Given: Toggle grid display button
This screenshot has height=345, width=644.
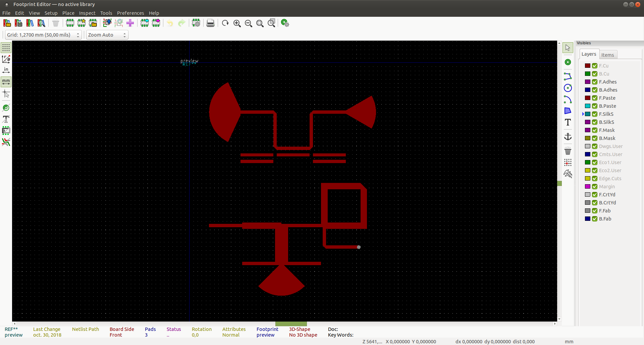Looking at the screenshot, I should [6, 48].
